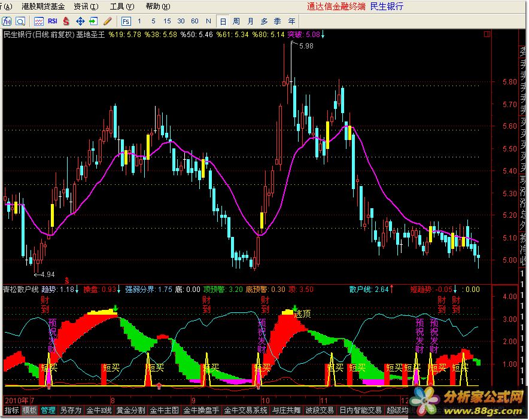Click the 青松散户线 sub-indicator name

(x=20, y=290)
